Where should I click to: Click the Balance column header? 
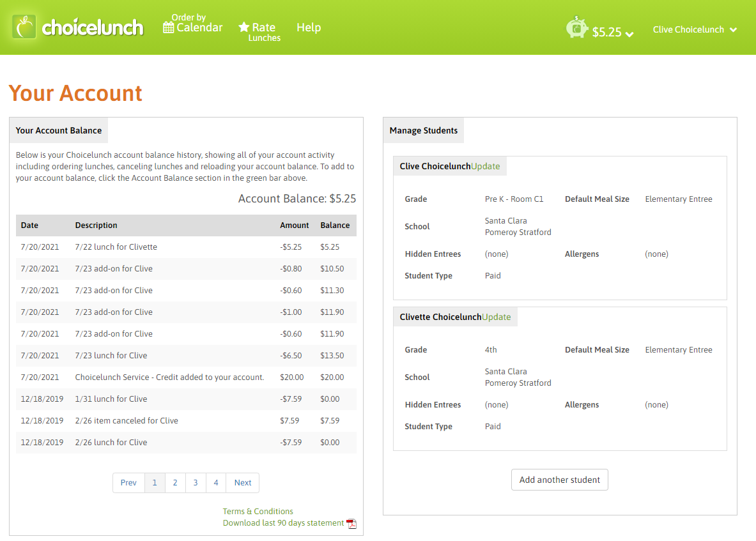pyautogui.click(x=335, y=225)
